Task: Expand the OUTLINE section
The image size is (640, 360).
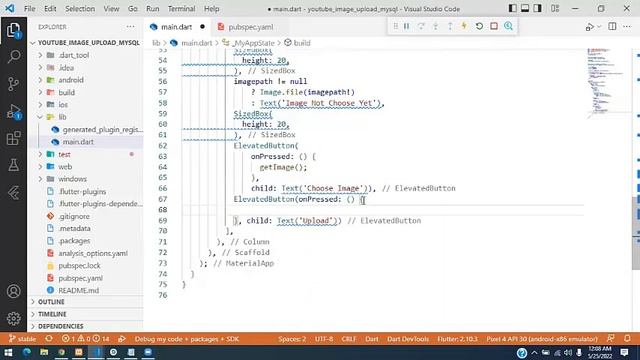Action: coord(86,302)
